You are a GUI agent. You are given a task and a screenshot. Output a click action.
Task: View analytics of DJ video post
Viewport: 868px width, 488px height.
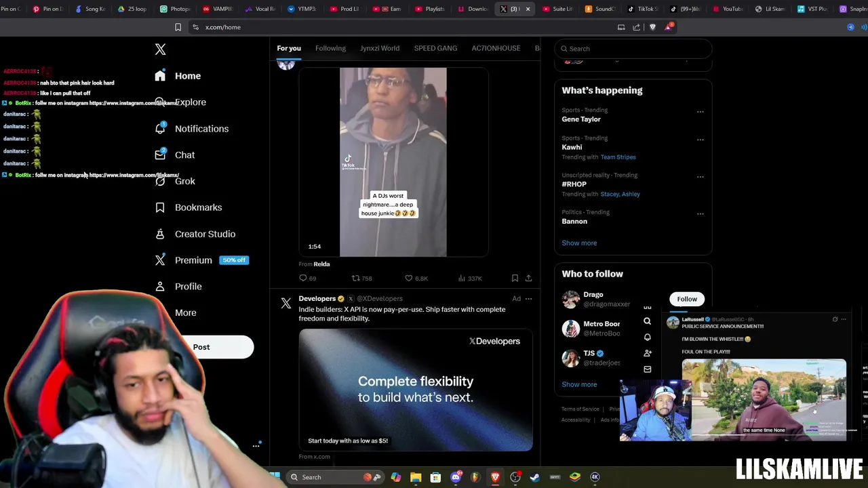[x=470, y=279]
